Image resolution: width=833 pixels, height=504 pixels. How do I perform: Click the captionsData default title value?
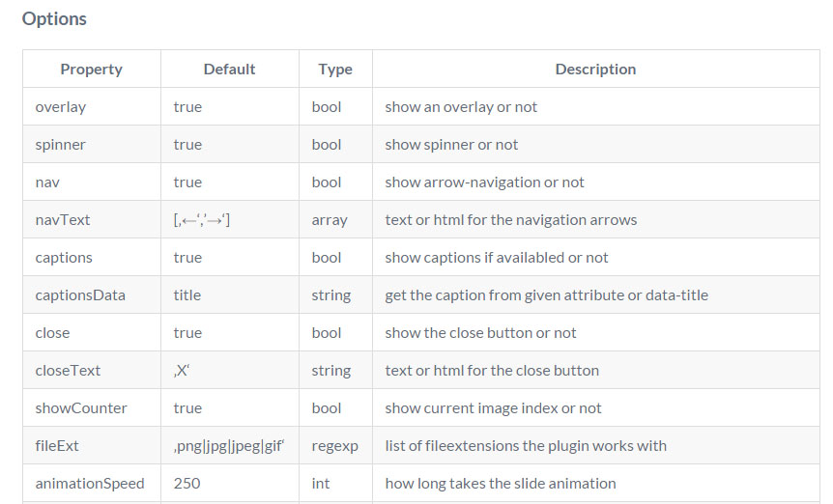[x=187, y=295]
